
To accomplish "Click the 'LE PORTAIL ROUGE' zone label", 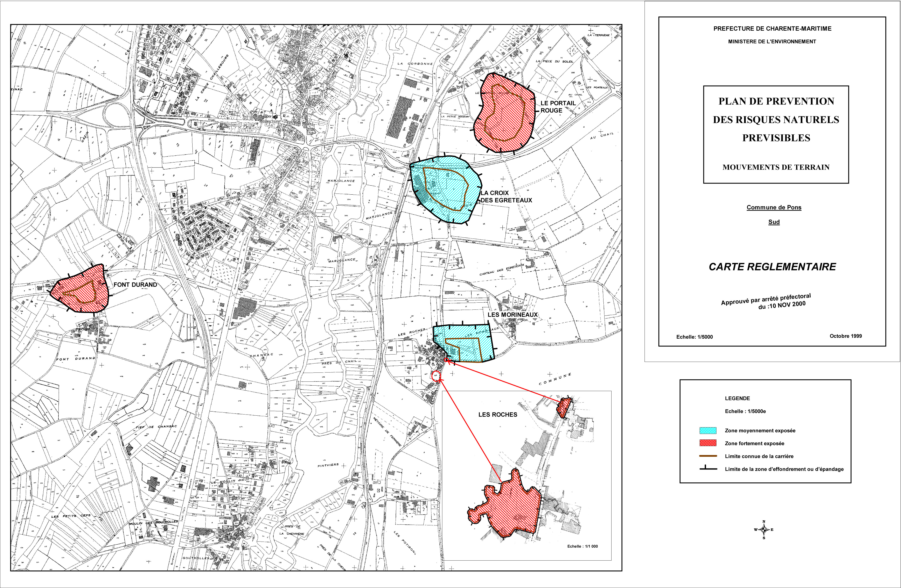I will coord(558,107).
